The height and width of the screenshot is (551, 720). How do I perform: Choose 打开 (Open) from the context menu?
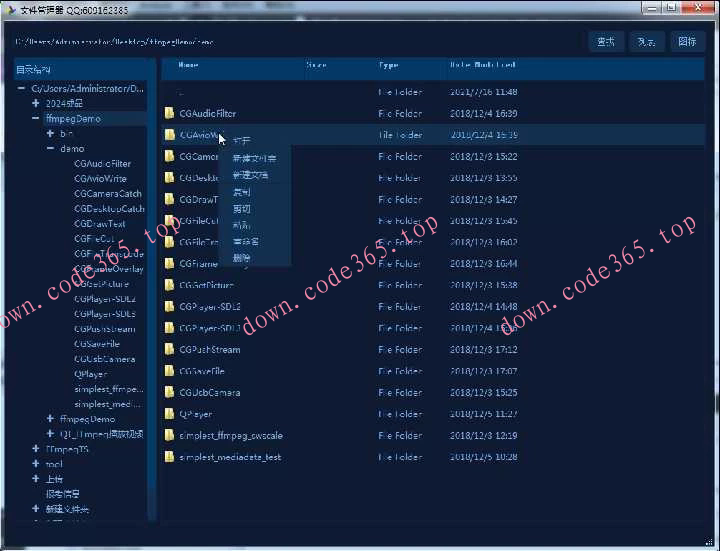coord(242,141)
